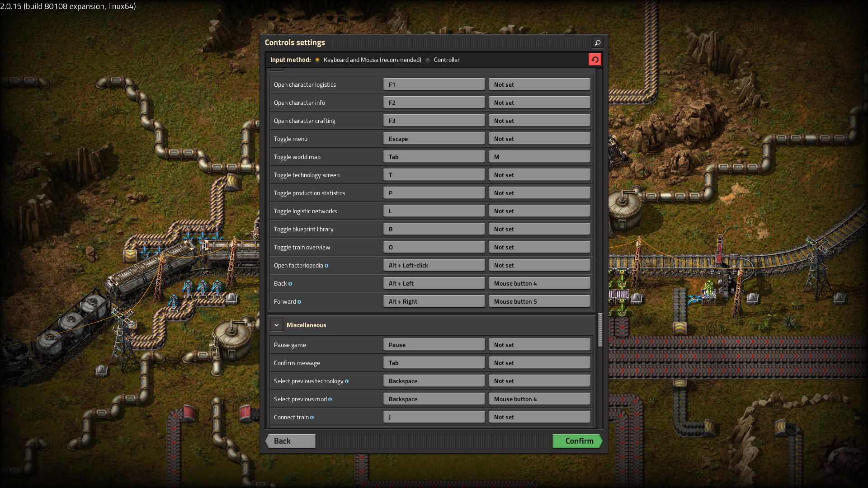Click the 'Toggle production statistics' label
The height and width of the screenshot is (488, 868).
(x=309, y=193)
